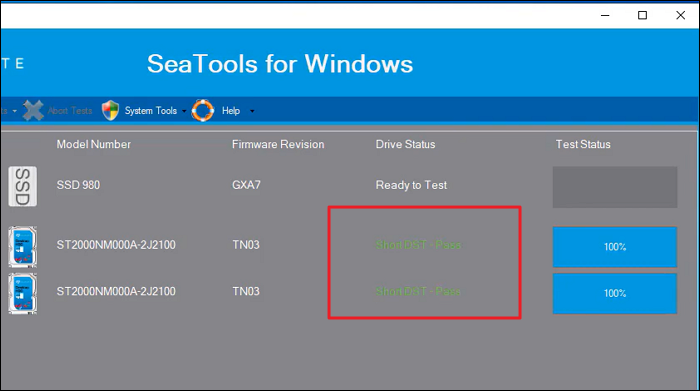This screenshot has width=700, height=391.
Task: Click the Abort Tests label
Action: coord(70,111)
